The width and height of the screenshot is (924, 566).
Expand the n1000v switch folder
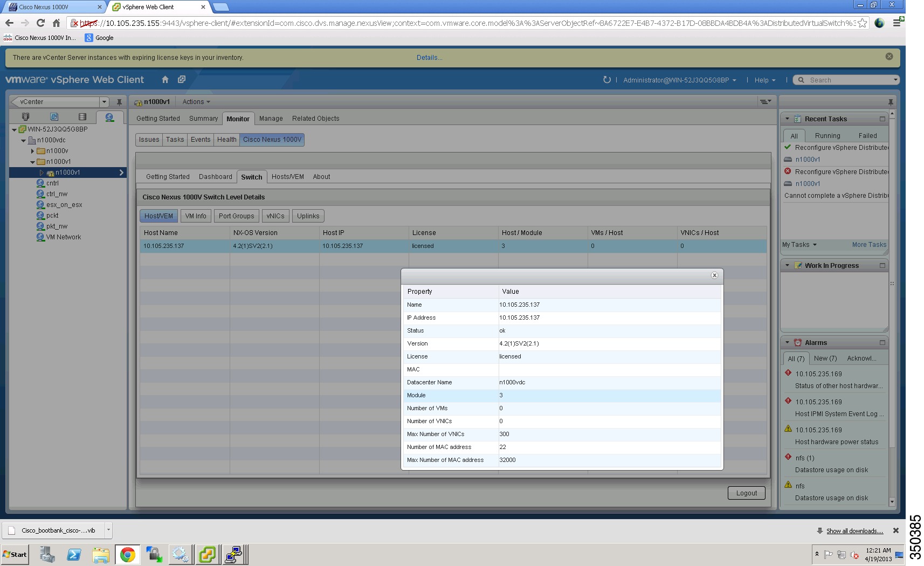click(x=32, y=151)
